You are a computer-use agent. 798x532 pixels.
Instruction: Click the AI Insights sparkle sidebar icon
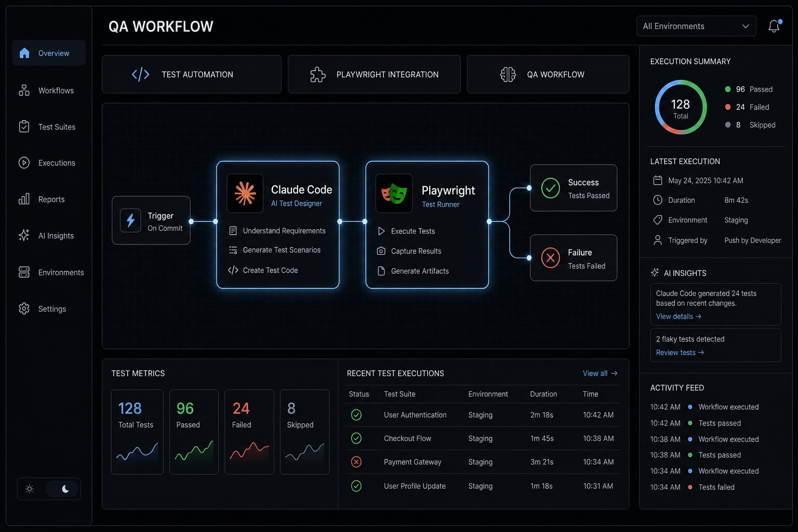point(24,235)
